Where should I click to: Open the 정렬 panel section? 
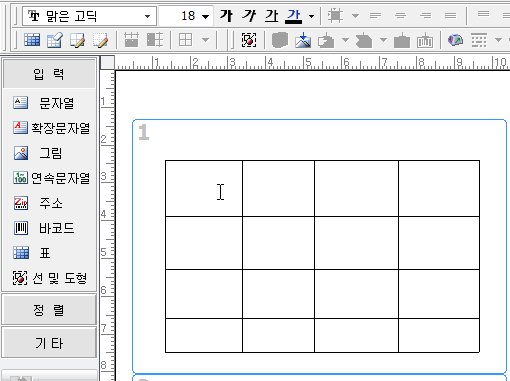click(49, 310)
